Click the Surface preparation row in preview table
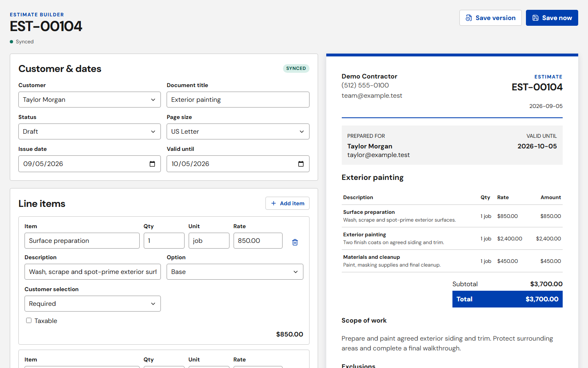The height and width of the screenshot is (368, 588). 452,216
